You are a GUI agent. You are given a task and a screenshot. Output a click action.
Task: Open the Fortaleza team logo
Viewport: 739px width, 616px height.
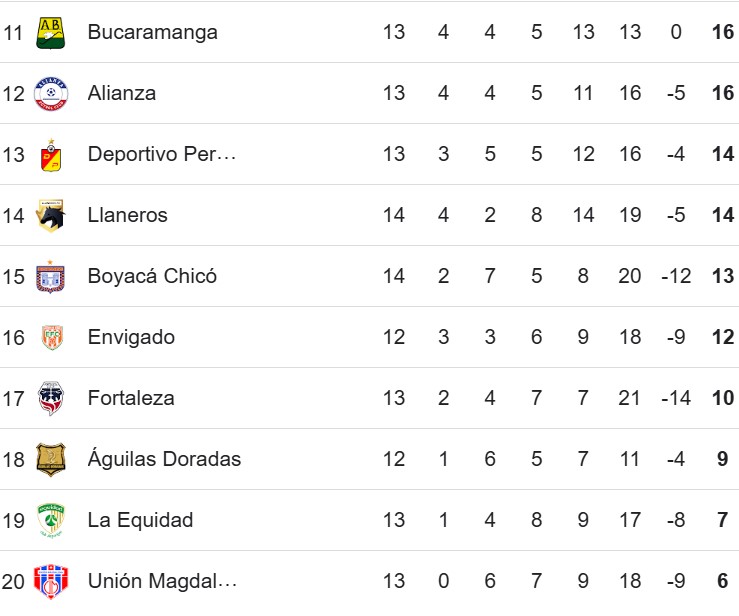click(x=50, y=398)
